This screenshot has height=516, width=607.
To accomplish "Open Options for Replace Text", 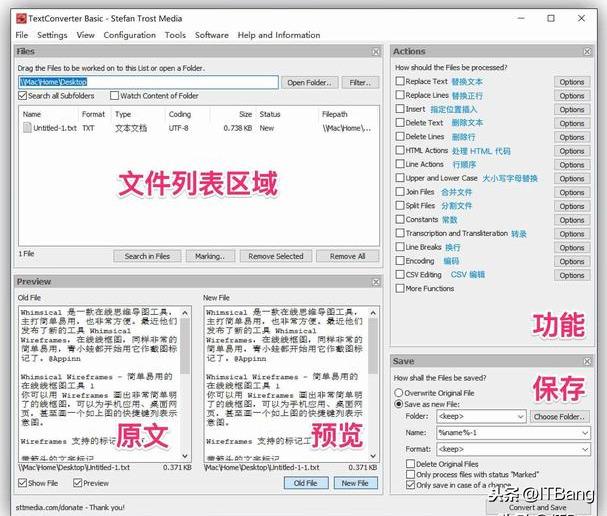I will [572, 82].
